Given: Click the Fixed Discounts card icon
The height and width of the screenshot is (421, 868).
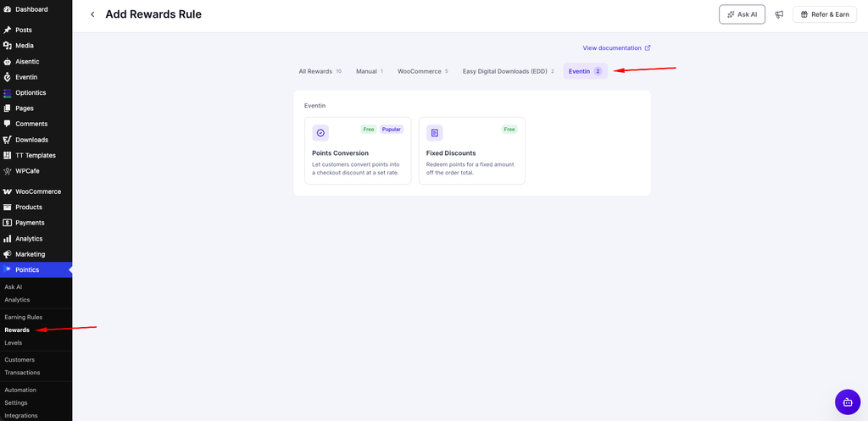Looking at the screenshot, I should coord(435,133).
